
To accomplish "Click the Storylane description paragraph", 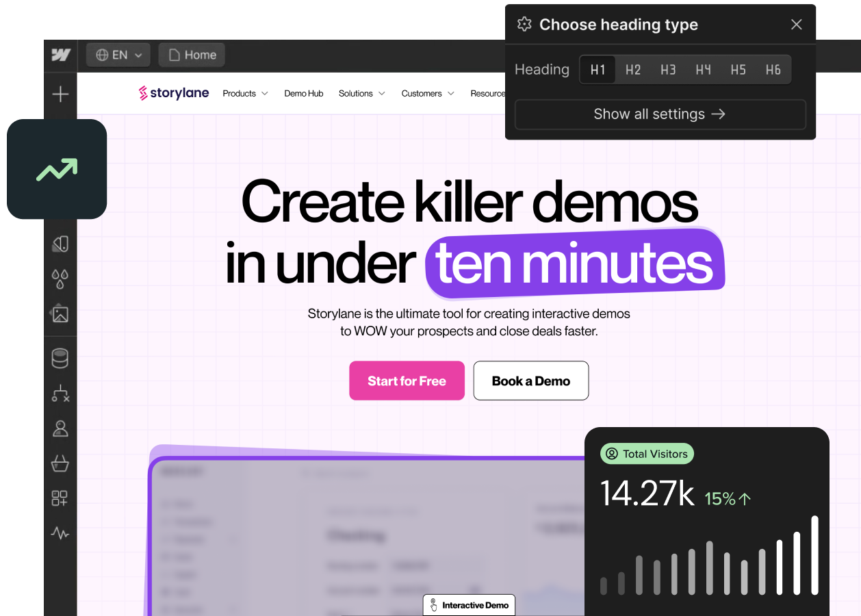I will click(x=469, y=322).
